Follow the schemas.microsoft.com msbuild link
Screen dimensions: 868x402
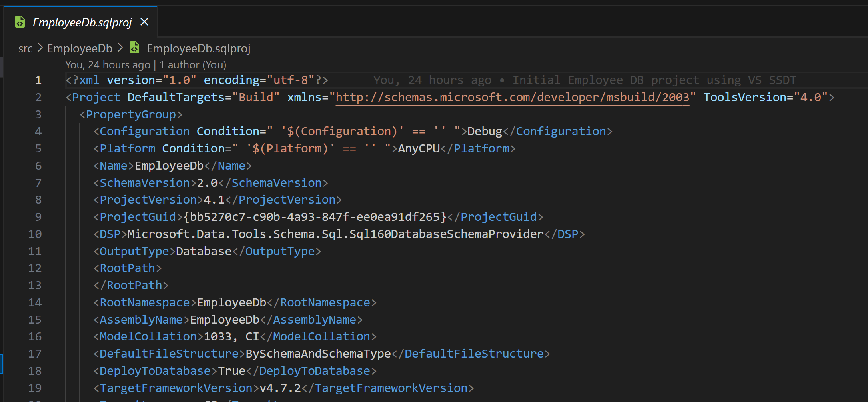512,97
